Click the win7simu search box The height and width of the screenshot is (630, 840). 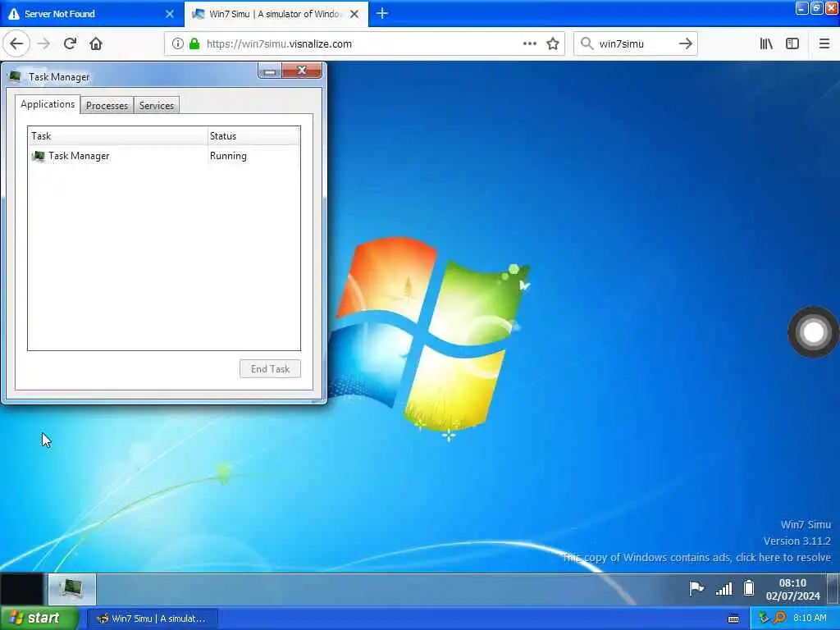tap(635, 44)
